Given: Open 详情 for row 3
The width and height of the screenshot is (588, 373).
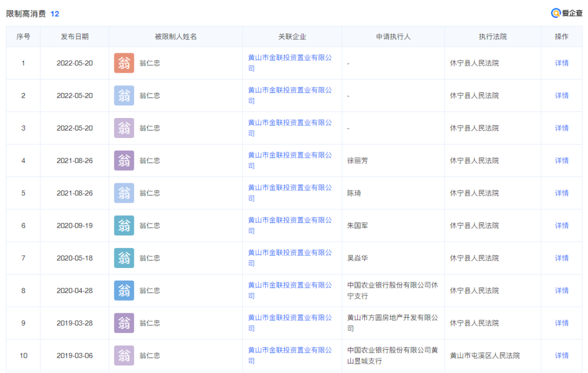Looking at the screenshot, I should 562,128.
